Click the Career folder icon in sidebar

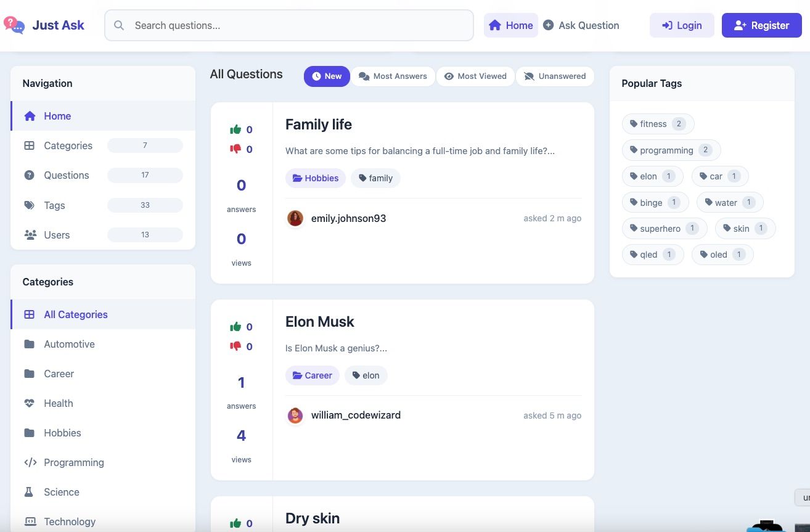(29, 374)
